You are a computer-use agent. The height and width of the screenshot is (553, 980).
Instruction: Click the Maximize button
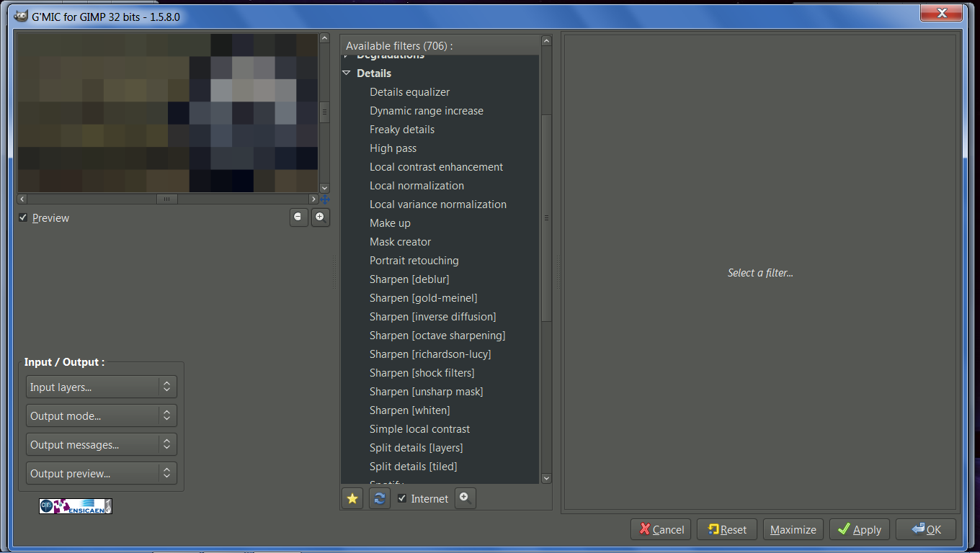click(x=793, y=529)
